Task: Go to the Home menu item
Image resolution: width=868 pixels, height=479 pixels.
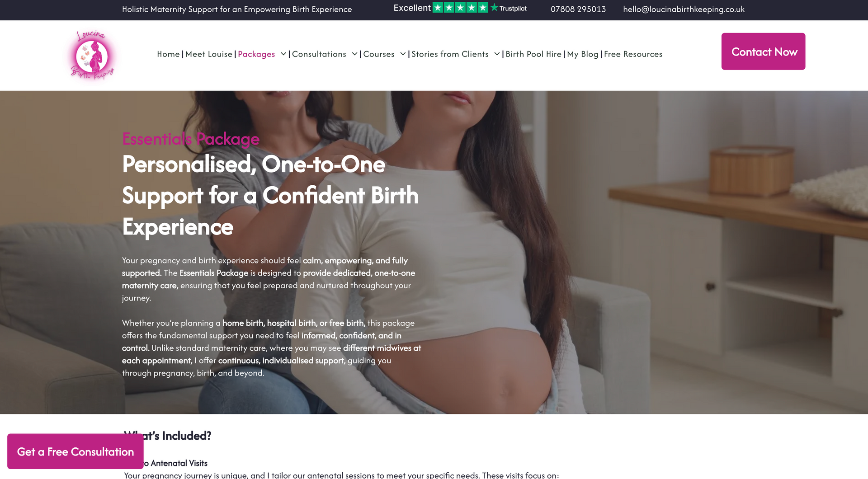Action: click(168, 54)
